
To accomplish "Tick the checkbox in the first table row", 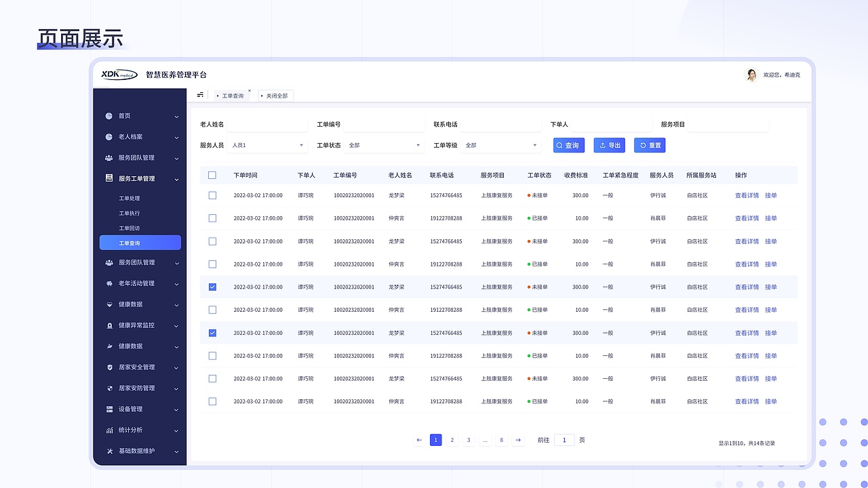I will (212, 195).
